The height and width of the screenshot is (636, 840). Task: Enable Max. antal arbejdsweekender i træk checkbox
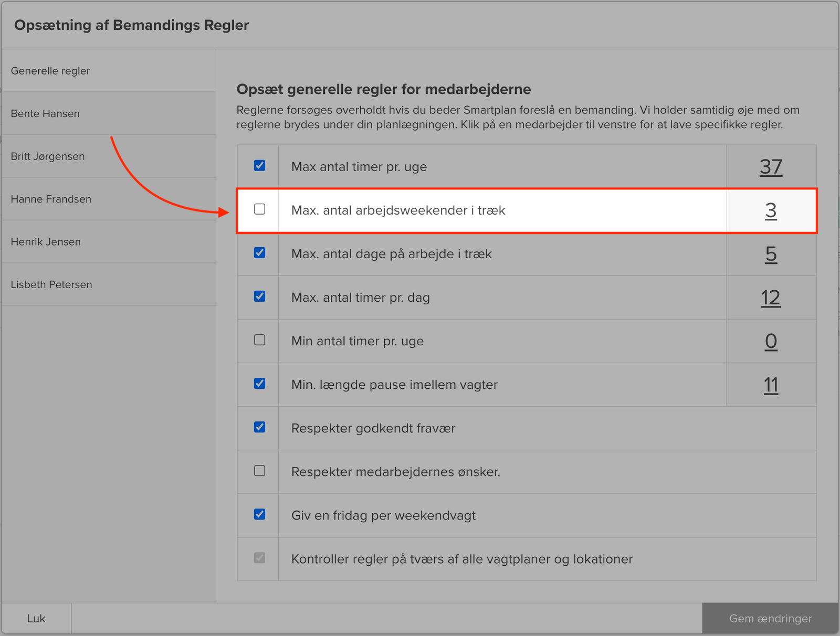[259, 209]
